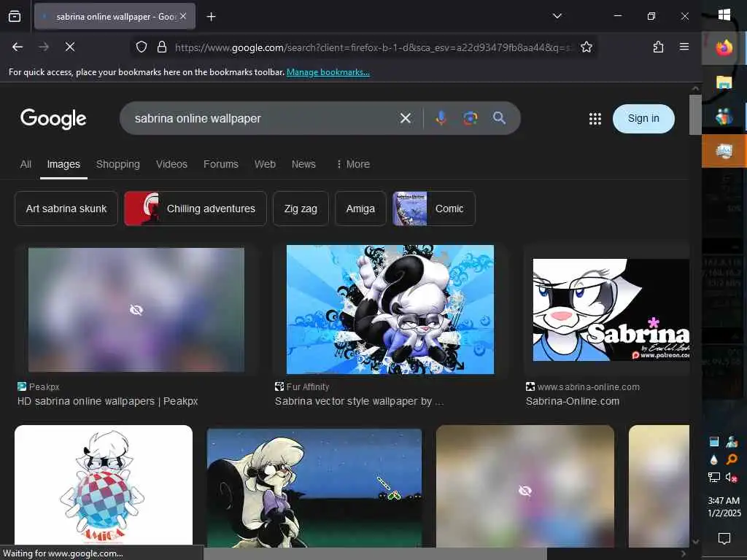Click the Peakpx source label

[44, 386]
